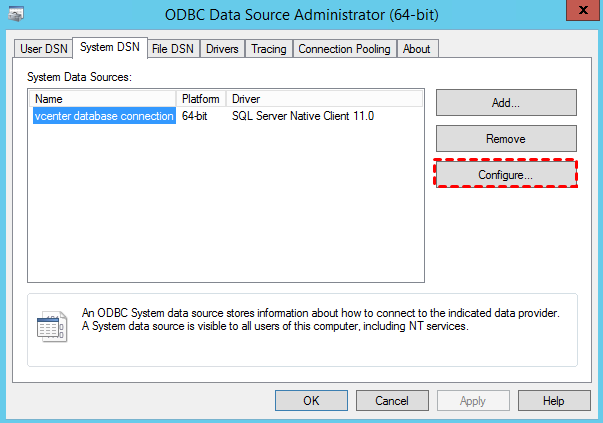Image resolution: width=603 pixels, height=423 pixels.
Task: Click the Add... button
Action: click(506, 102)
